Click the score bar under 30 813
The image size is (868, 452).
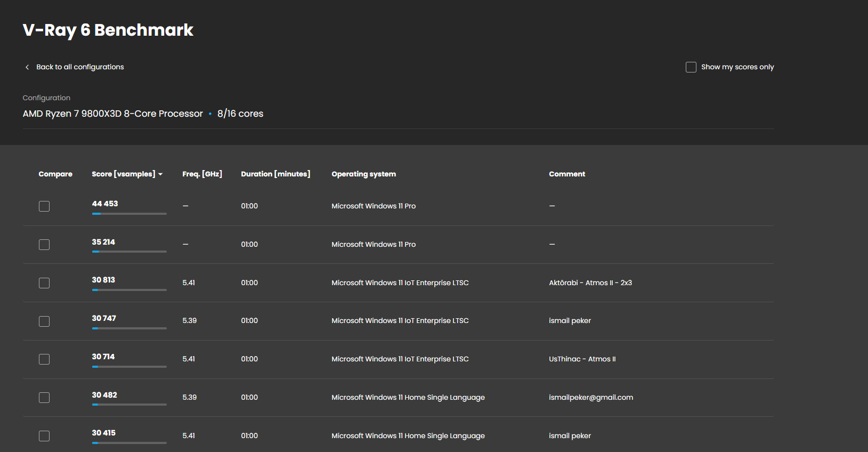pyautogui.click(x=129, y=290)
